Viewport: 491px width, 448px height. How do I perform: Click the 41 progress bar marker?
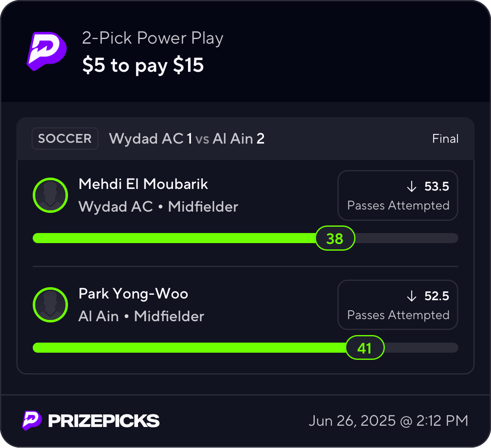pos(365,347)
